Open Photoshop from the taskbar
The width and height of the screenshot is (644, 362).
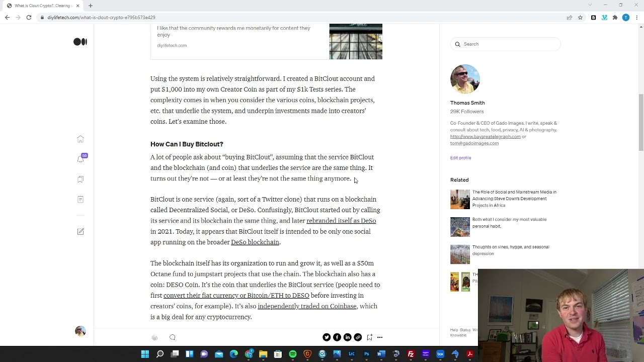[x=366, y=354]
